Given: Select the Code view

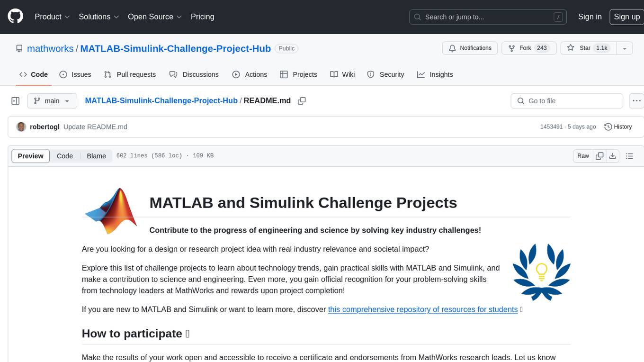Looking at the screenshot, I should tap(65, 156).
